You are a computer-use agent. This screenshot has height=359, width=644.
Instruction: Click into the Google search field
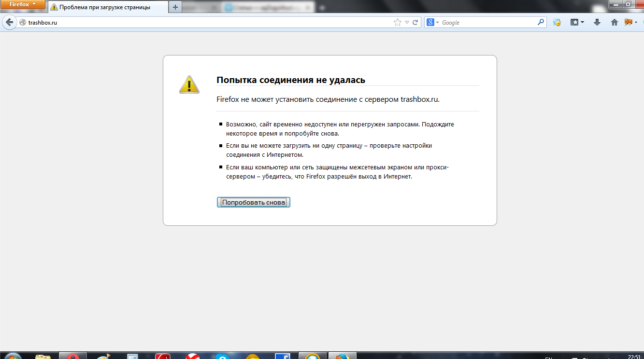coord(488,22)
